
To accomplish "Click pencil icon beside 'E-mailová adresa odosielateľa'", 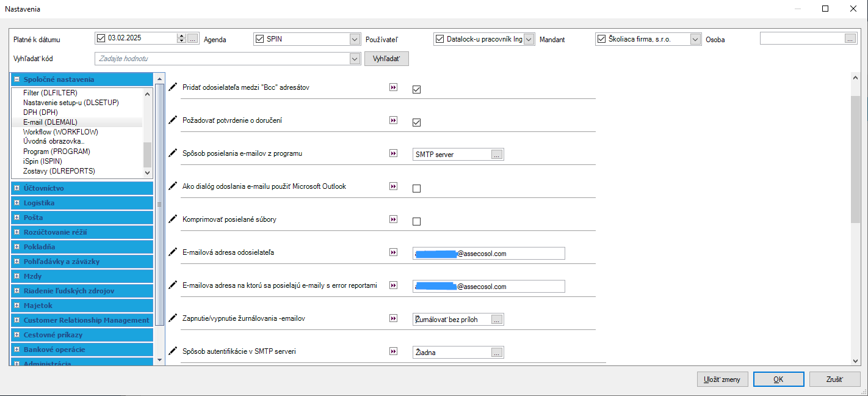I will 173,252.
